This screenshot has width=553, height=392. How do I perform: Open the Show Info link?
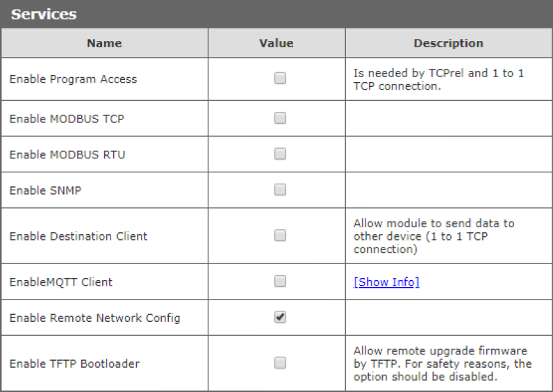[386, 281]
